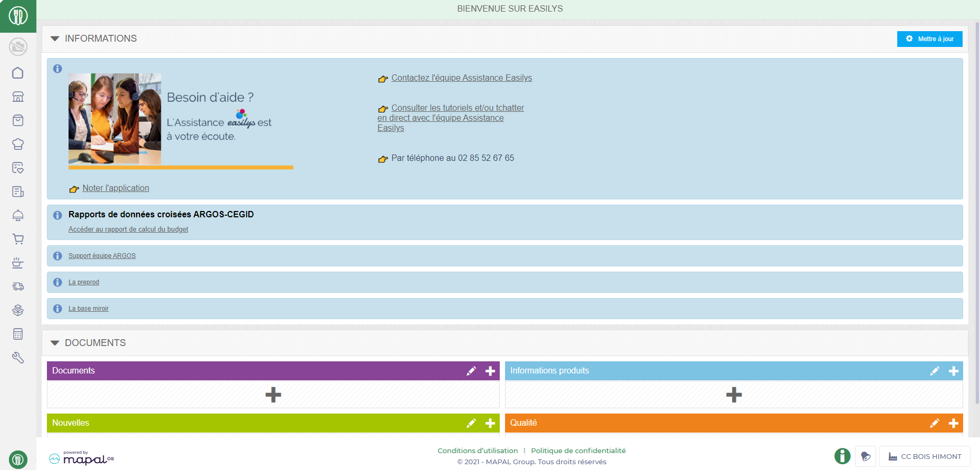980x470 pixels.
Task: Click info icon beside La preprod
Action: [57, 282]
